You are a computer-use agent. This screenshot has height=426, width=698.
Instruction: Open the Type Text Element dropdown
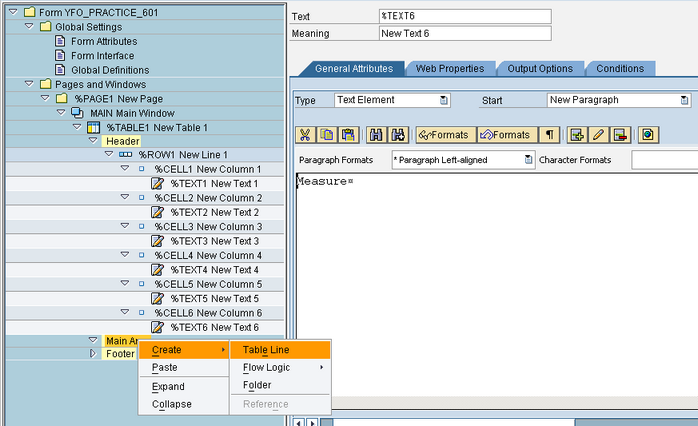pos(444,100)
